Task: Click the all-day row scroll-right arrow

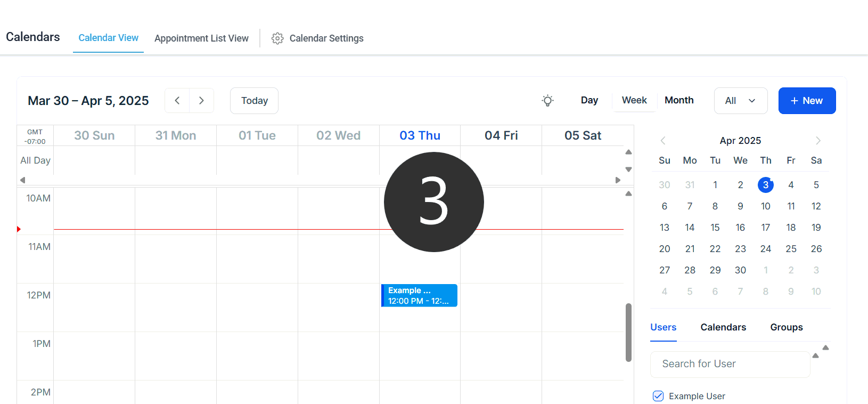Action: pyautogui.click(x=618, y=180)
